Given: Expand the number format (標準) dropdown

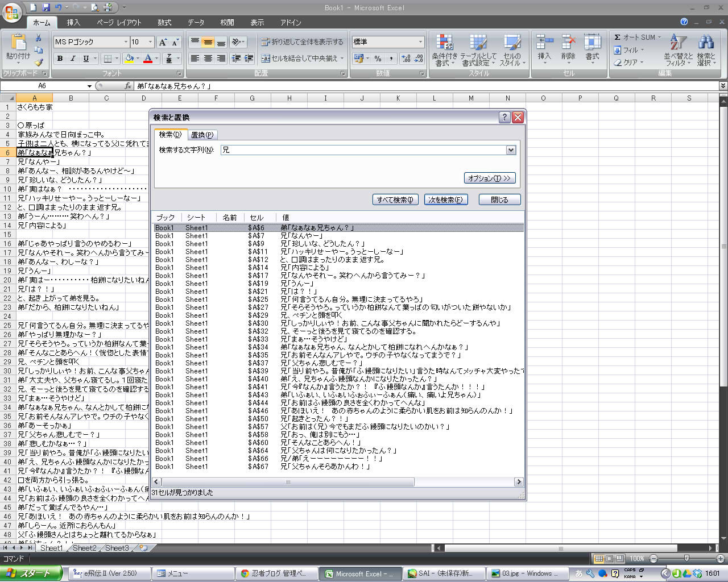Looking at the screenshot, I should [420, 42].
